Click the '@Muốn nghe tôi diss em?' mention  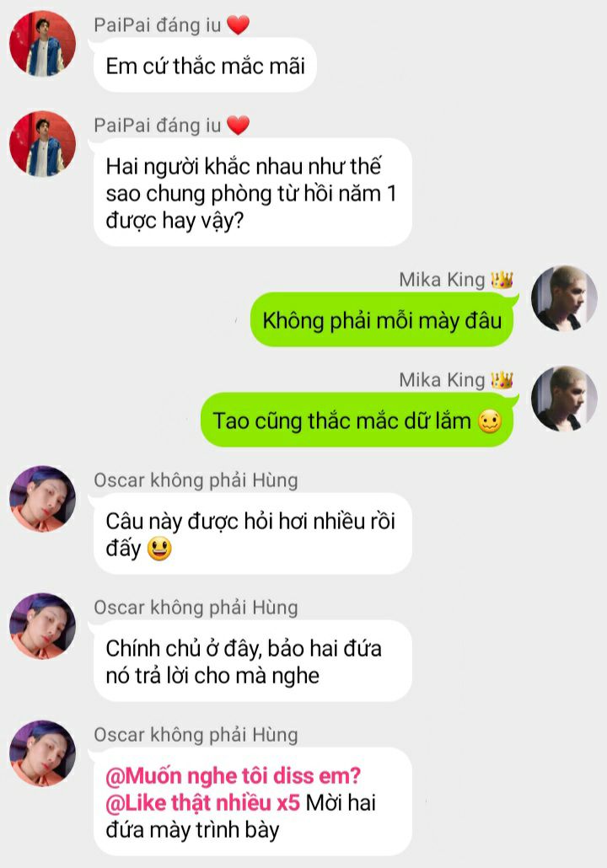click(234, 776)
